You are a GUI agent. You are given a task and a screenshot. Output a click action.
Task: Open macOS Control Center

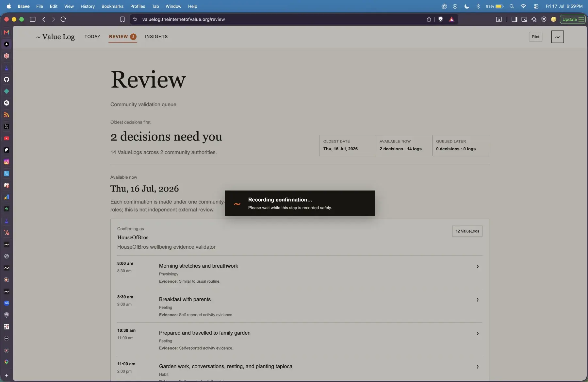coord(536,6)
